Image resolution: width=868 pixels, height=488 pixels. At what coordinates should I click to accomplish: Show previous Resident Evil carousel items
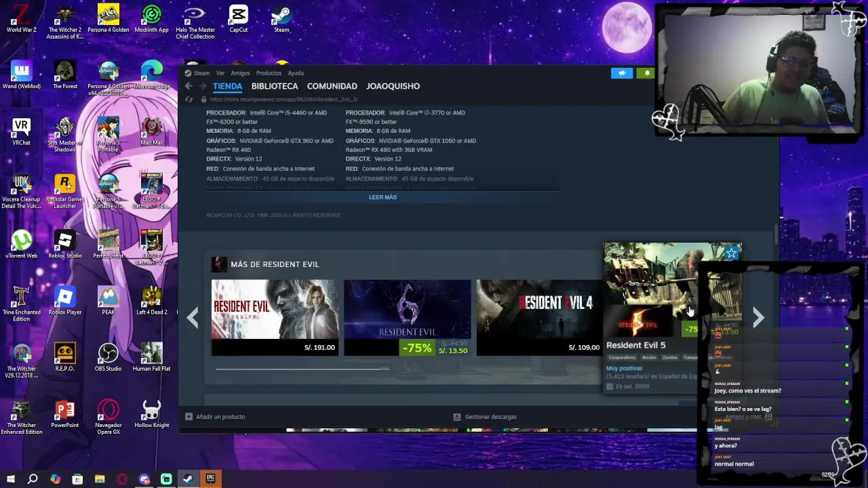point(193,317)
